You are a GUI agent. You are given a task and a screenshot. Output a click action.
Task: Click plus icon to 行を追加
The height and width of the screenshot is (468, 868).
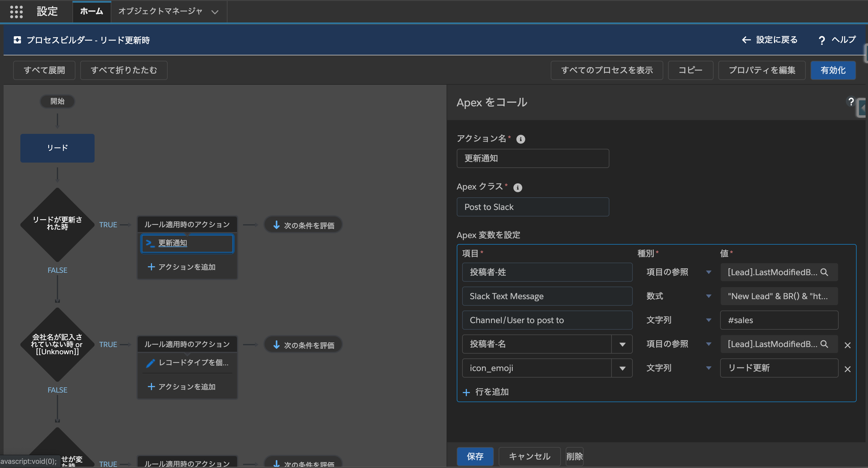point(466,392)
